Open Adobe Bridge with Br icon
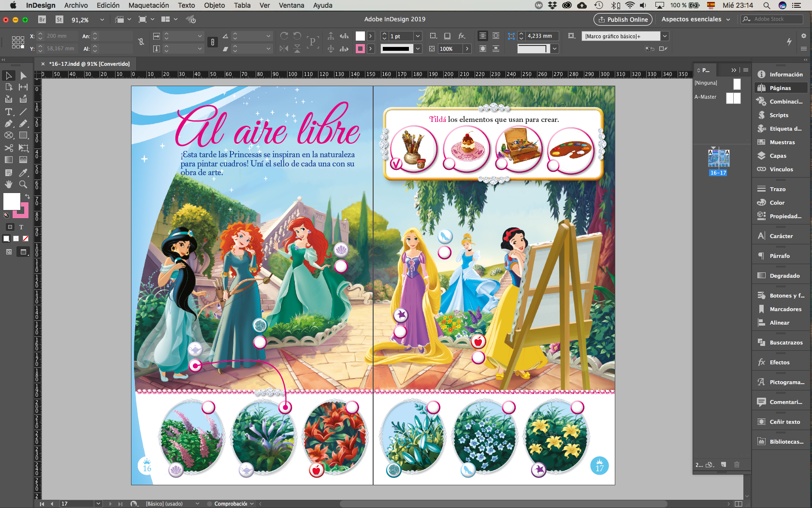Viewport: 812px width, 508px height. pos(42,19)
